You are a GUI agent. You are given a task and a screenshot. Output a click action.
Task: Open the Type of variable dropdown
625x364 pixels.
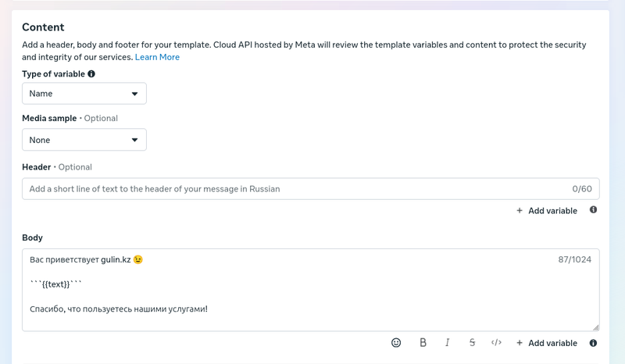point(84,94)
